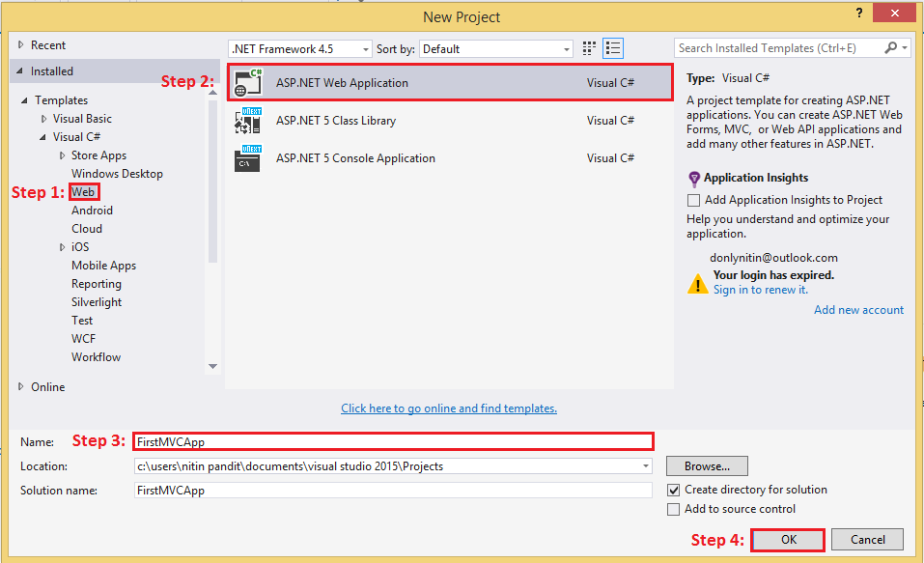Click the Search Installed Templates box
This screenshot has height=563, width=924.
[x=778, y=47]
